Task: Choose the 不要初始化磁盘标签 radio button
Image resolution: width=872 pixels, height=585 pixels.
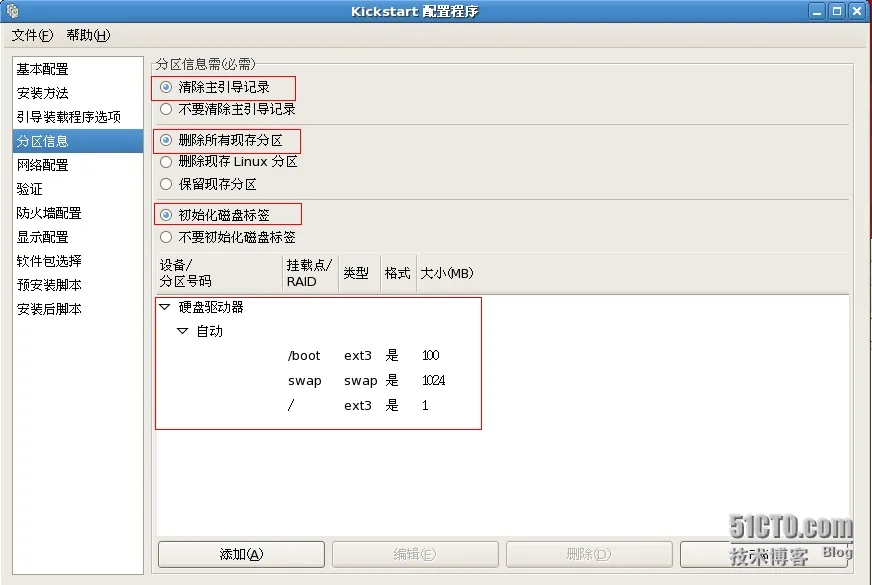Action: 166,237
